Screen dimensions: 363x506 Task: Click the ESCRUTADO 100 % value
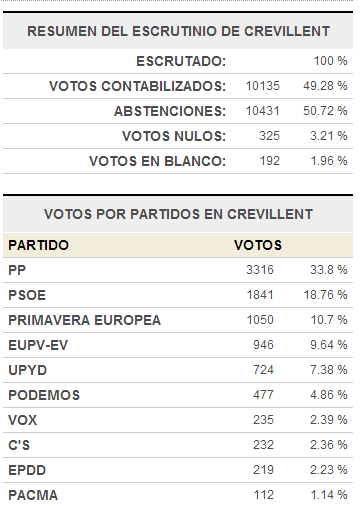[330, 61]
